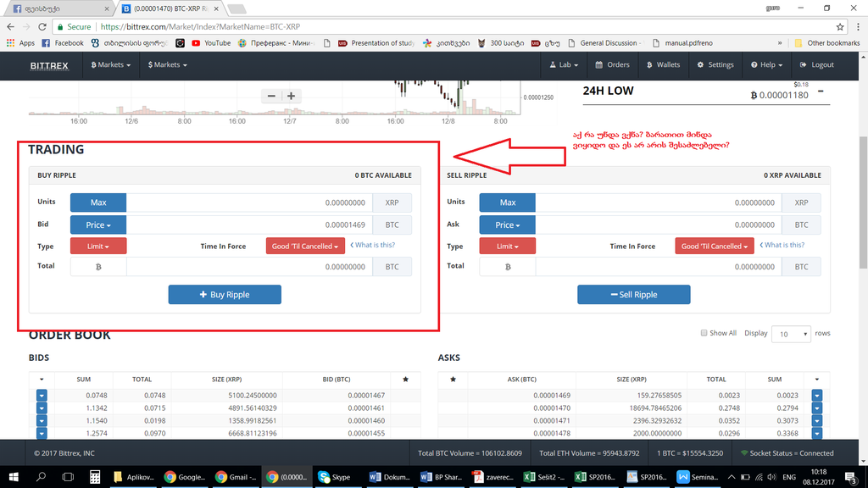Go to the Orders page
The image size is (868, 488).
pyautogui.click(x=612, y=64)
